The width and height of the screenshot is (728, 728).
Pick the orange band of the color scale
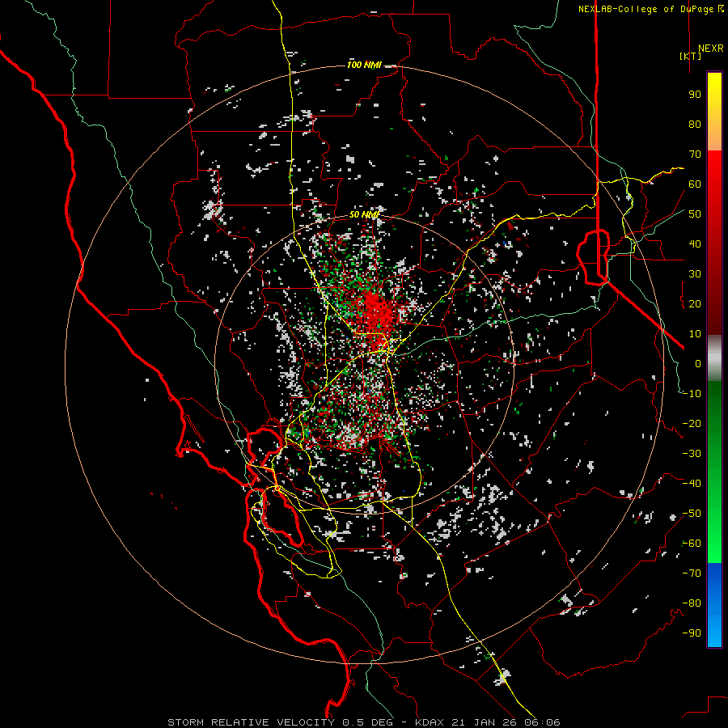click(x=714, y=137)
